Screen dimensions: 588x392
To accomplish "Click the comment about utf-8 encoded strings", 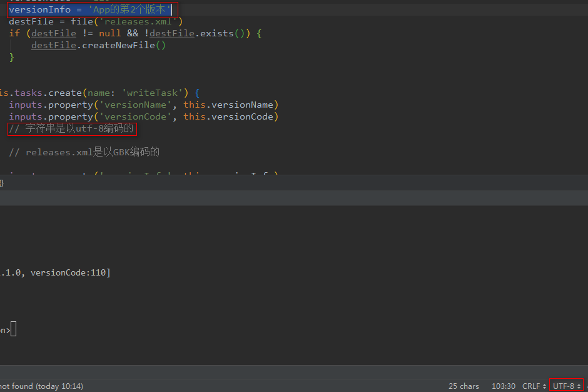I will [x=71, y=128].
